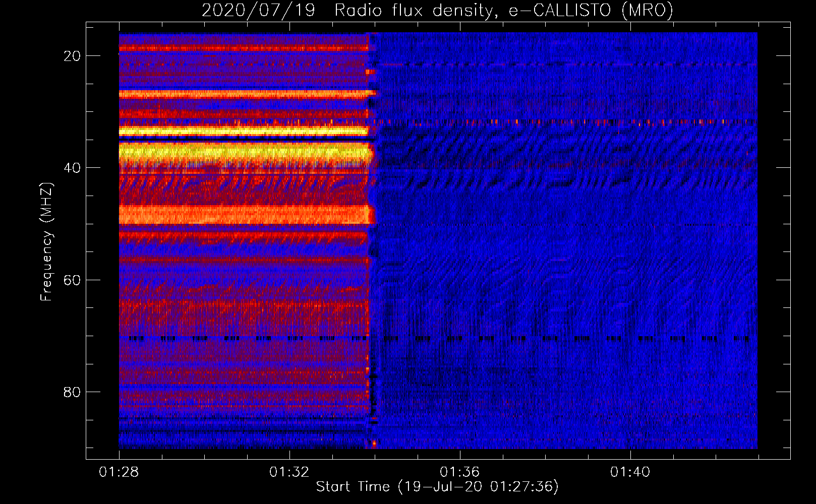The width and height of the screenshot is (816, 504).
Task: Click the 01:32 time tick label
Action: [x=289, y=472]
